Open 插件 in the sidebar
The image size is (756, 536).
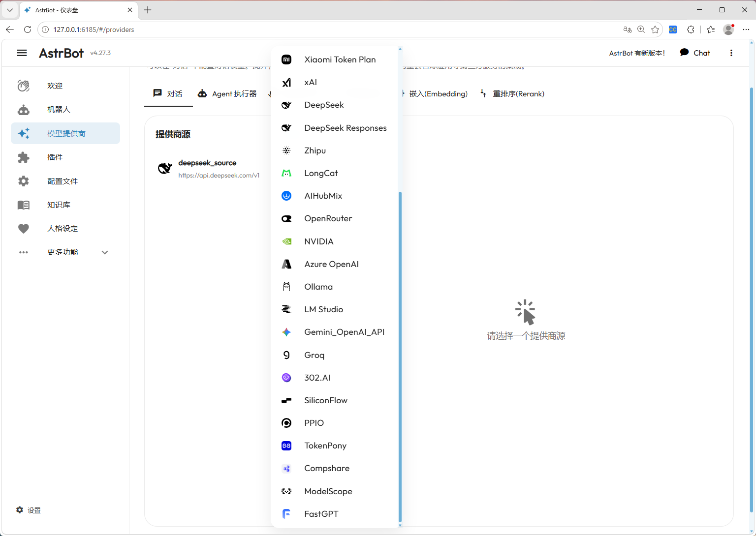pyautogui.click(x=65, y=157)
